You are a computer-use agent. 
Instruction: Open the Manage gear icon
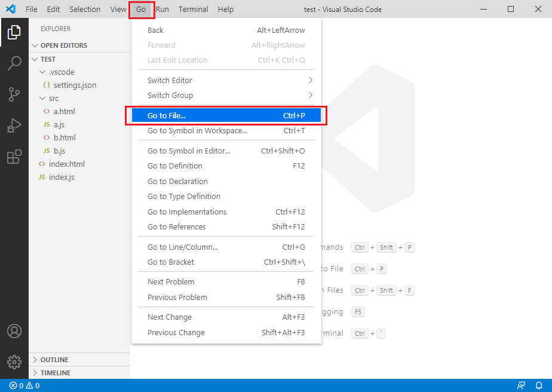click(14, 362)
